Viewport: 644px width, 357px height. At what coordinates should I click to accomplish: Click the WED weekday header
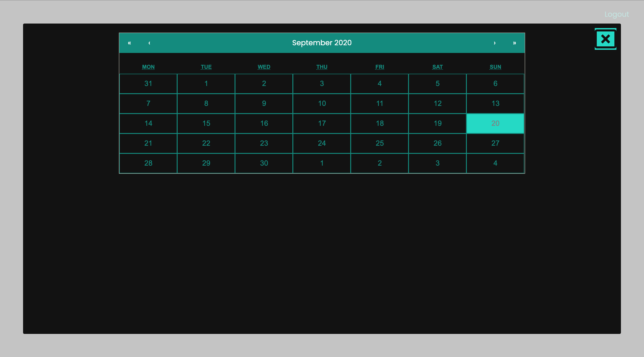pos(264,67)
